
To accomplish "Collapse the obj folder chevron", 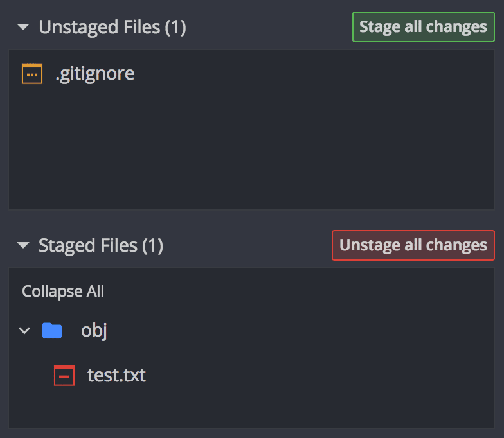I will (25, 331).
